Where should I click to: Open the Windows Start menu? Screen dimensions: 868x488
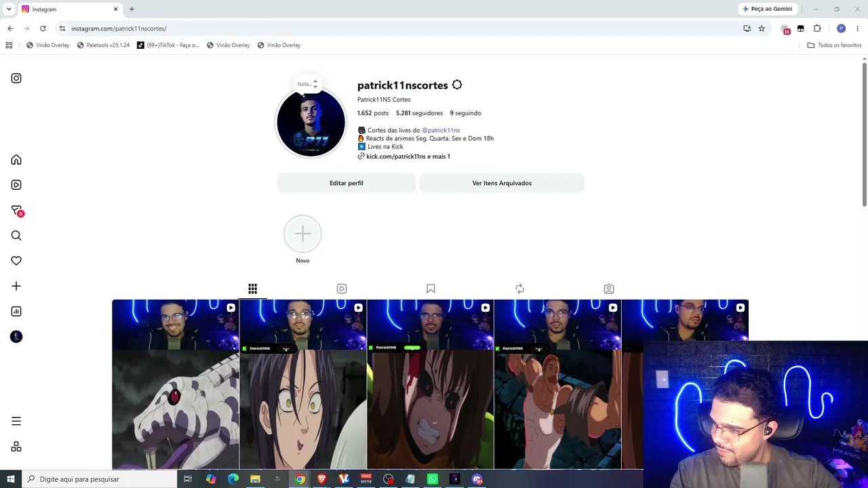11,479
